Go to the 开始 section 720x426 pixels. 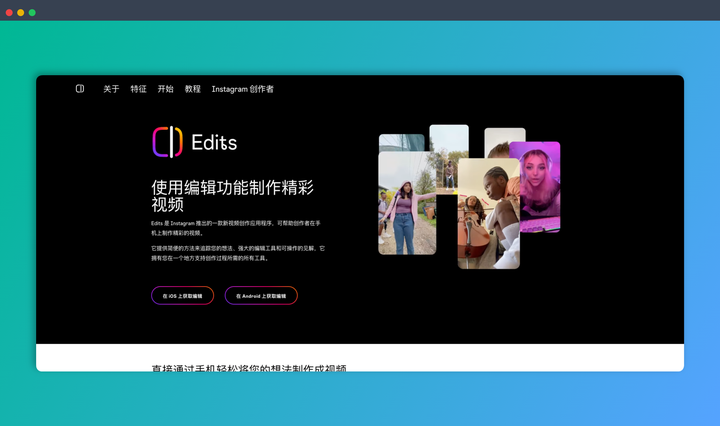tap(165, 89)
